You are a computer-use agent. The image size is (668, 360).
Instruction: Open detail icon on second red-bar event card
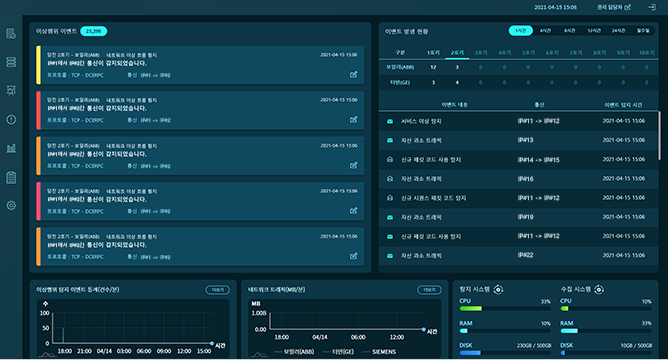point(354,120)
